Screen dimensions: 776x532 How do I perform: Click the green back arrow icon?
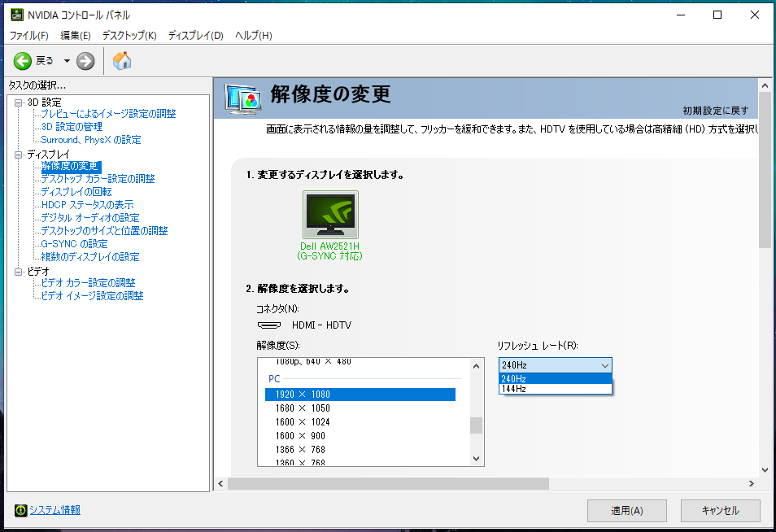(22, 61)
